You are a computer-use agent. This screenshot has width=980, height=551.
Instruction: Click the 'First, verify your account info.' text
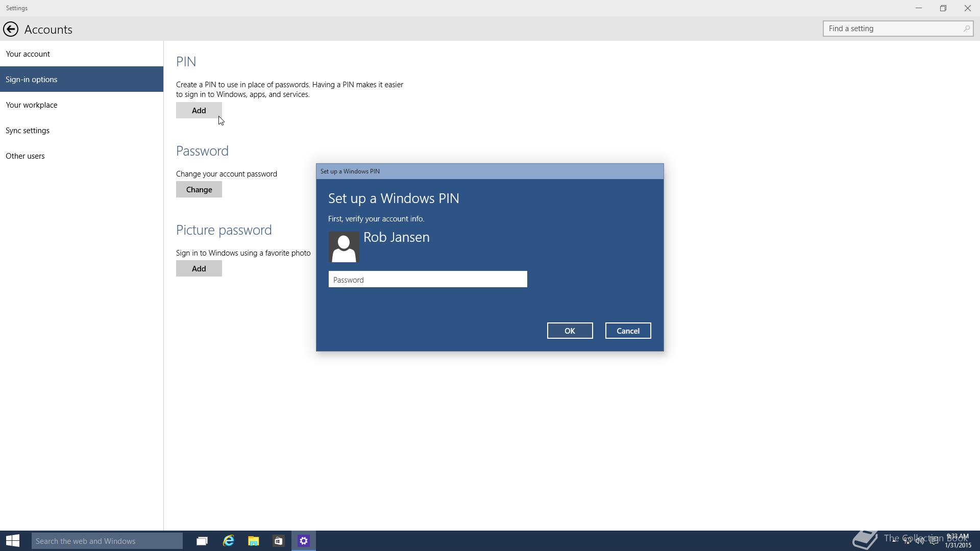(376, 219)
